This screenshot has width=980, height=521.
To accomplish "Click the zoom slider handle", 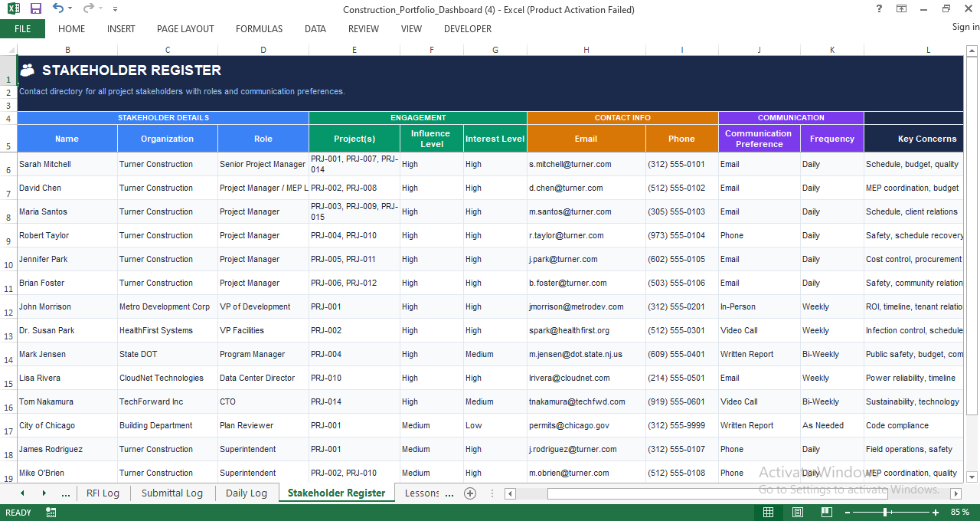I will tap(885, 513).
